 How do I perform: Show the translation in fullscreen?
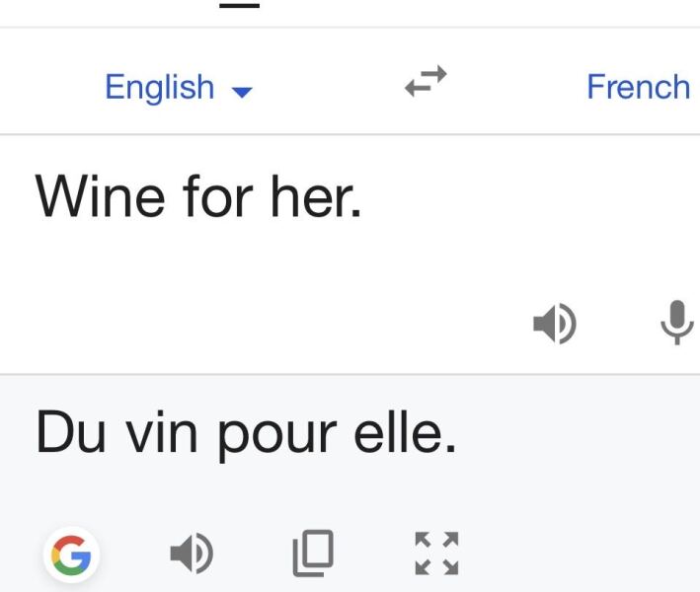[436, 555]
